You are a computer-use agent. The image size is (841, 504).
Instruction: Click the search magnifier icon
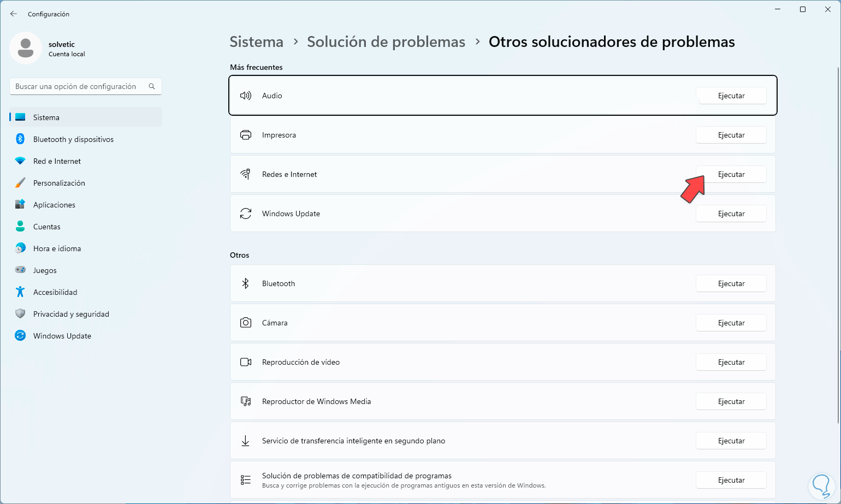[152, 86]
